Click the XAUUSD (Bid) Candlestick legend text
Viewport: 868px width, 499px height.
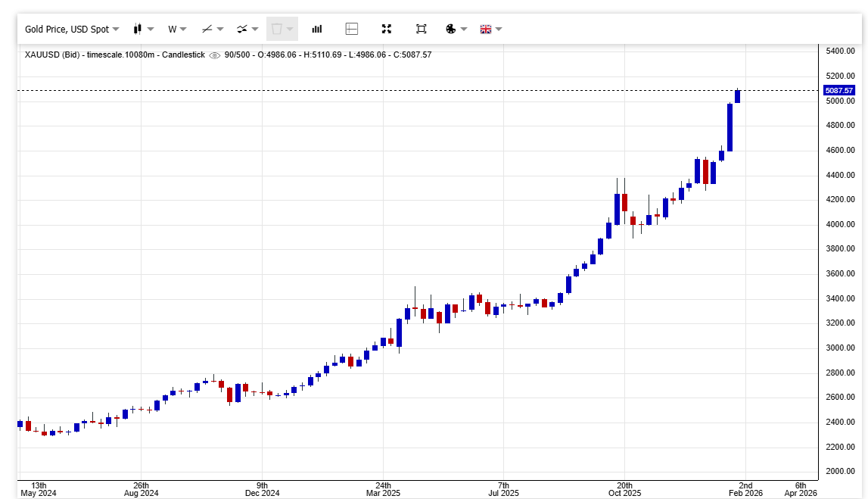(114, 55)
